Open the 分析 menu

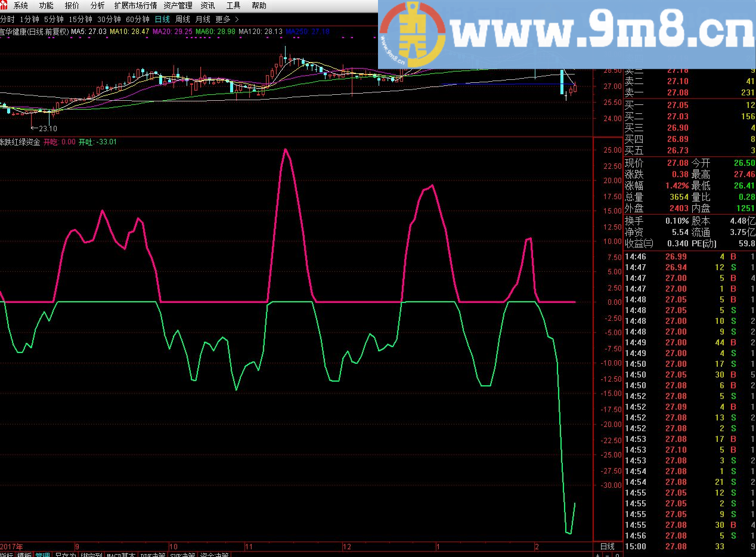pyautogui.click(x=97, y=5)
